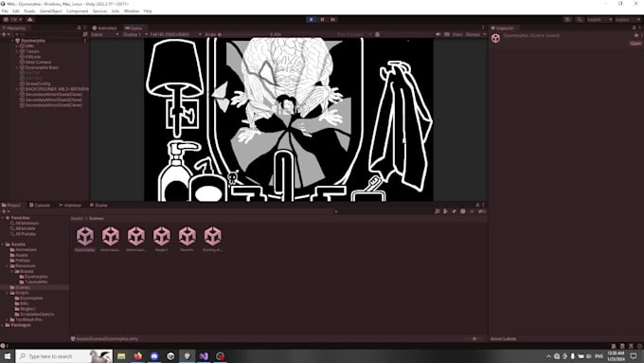Click the Open button in Inspector

click(x=635, y=44)
